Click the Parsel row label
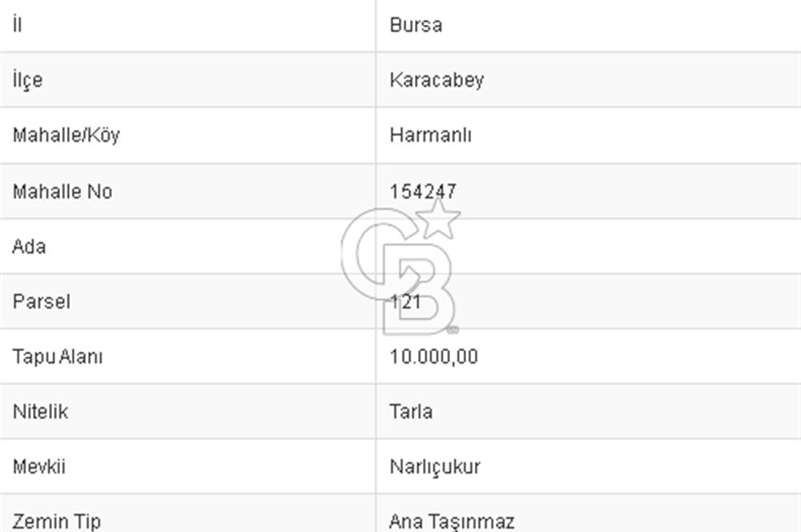The height and width of the screenshot is (532, 801). pos(42,302)
